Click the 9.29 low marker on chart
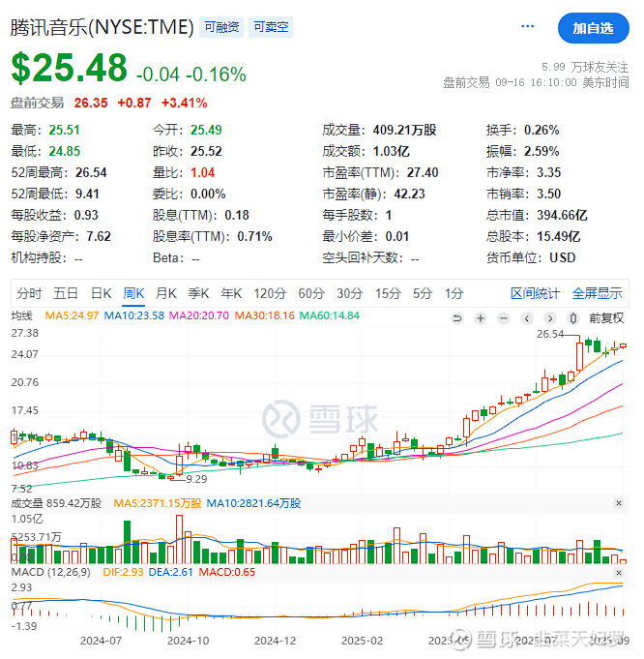The height and width of the screenshot is (659, 644). click(196, 479)
